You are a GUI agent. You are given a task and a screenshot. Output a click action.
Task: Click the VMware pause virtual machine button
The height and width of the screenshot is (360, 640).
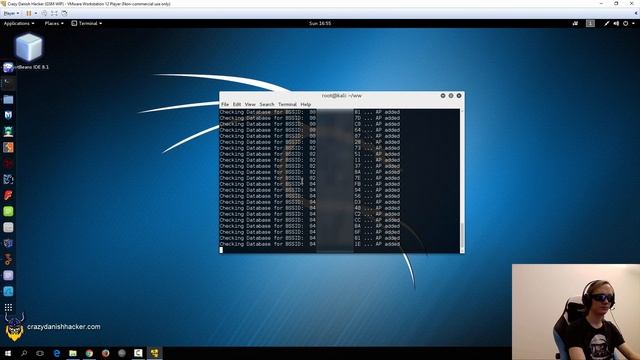(29, 13)
